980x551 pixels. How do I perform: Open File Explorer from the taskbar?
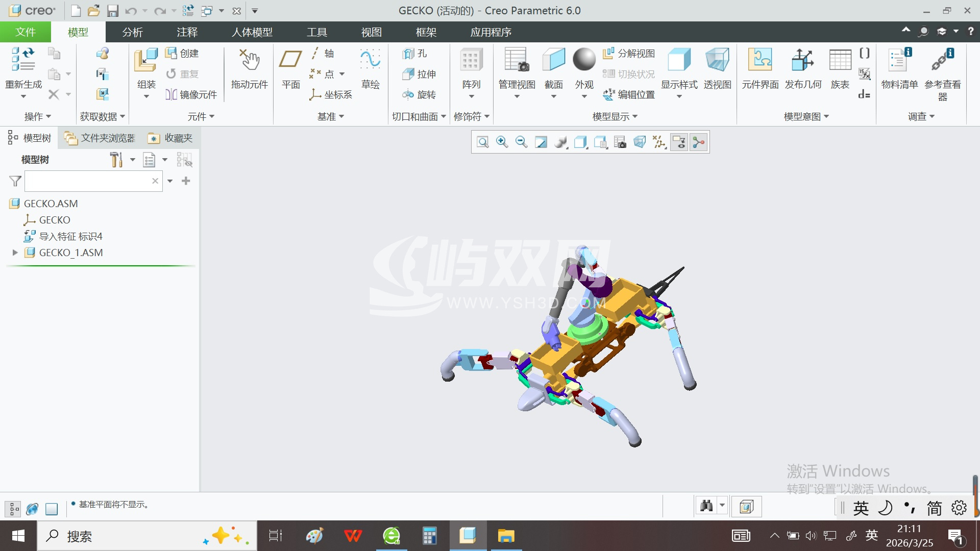tap(506, 536)
